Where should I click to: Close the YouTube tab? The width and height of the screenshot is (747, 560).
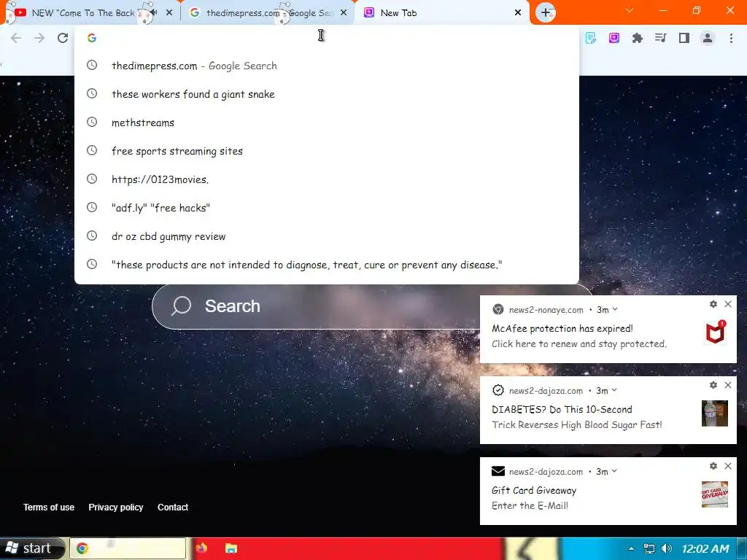[x=169, y=13]
